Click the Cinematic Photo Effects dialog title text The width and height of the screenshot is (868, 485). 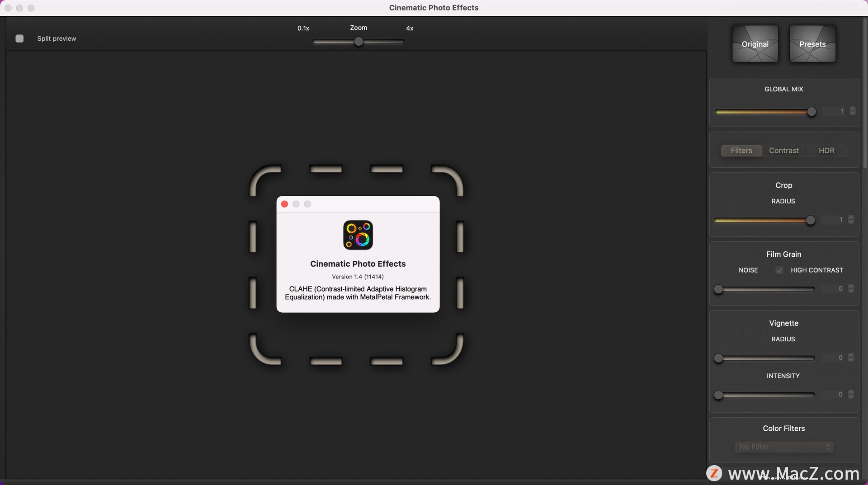pos(358,264)
